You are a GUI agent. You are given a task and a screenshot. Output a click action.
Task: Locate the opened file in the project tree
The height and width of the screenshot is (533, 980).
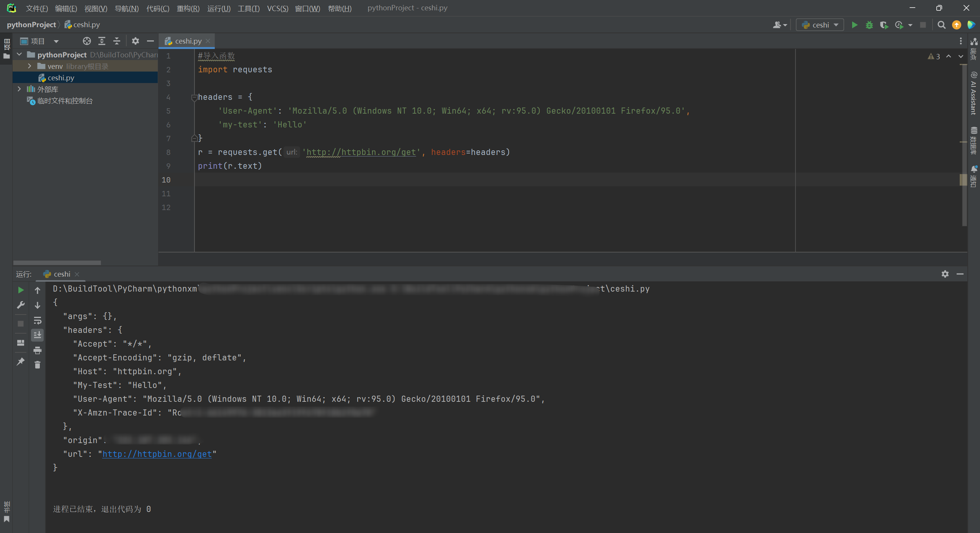coord(87,41)
